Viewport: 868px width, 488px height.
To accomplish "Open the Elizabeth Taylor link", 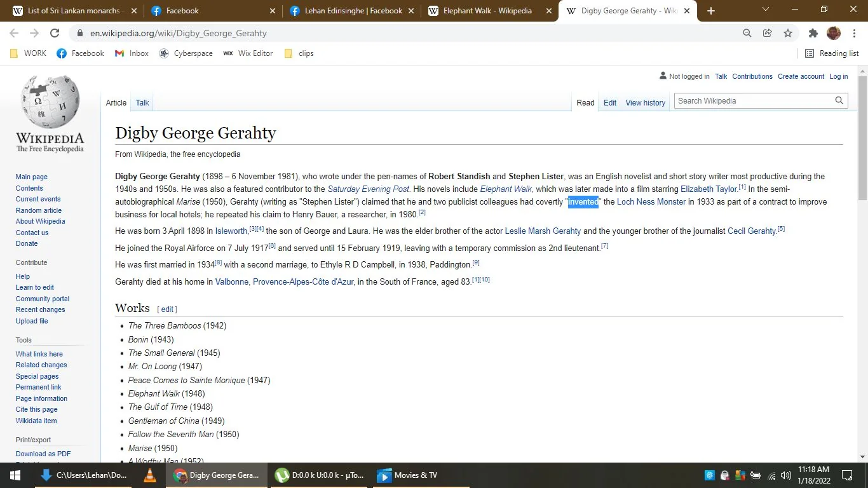I will [709, 189].
